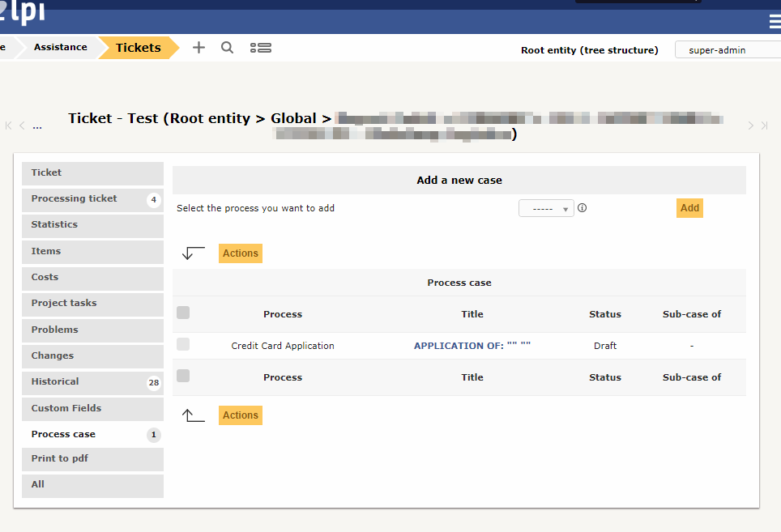Open the list view icon beside search

pos(260,49)
